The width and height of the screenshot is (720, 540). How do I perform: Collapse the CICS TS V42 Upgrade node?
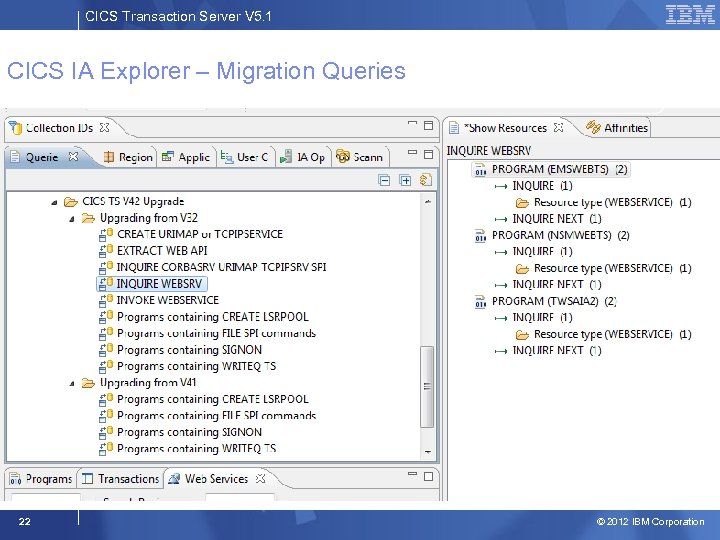[55, 202]
